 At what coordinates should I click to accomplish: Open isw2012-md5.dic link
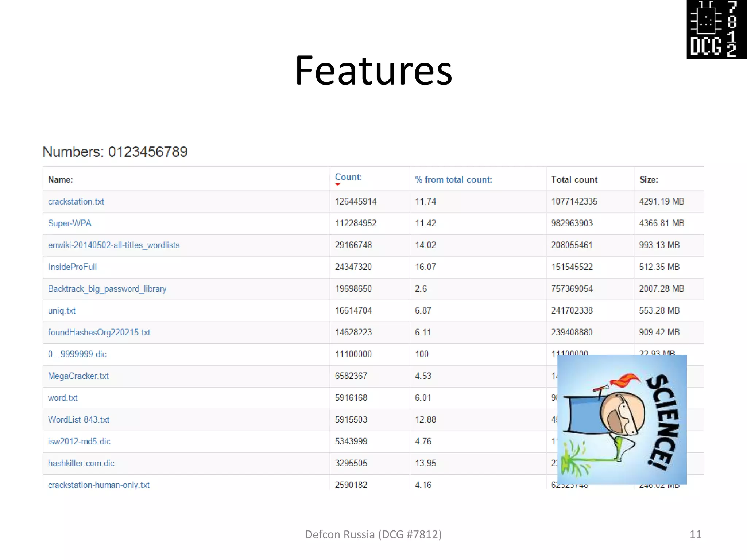[x=79, y=441]
